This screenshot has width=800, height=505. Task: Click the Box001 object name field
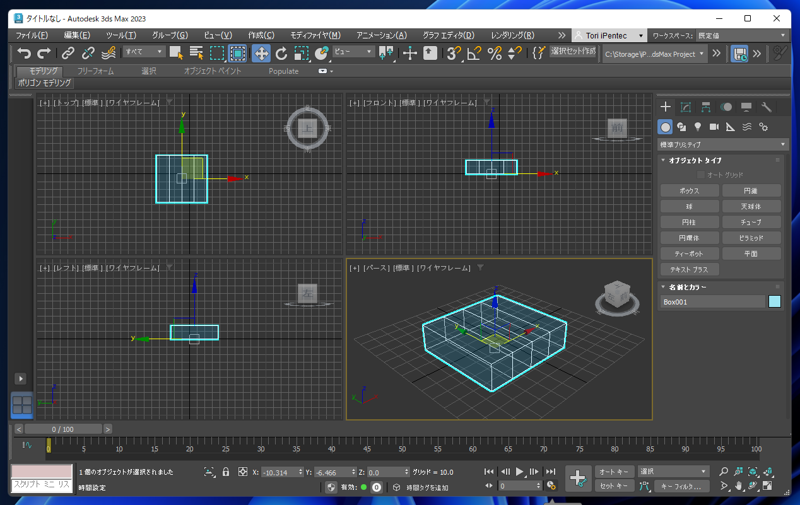click(712, 302)
